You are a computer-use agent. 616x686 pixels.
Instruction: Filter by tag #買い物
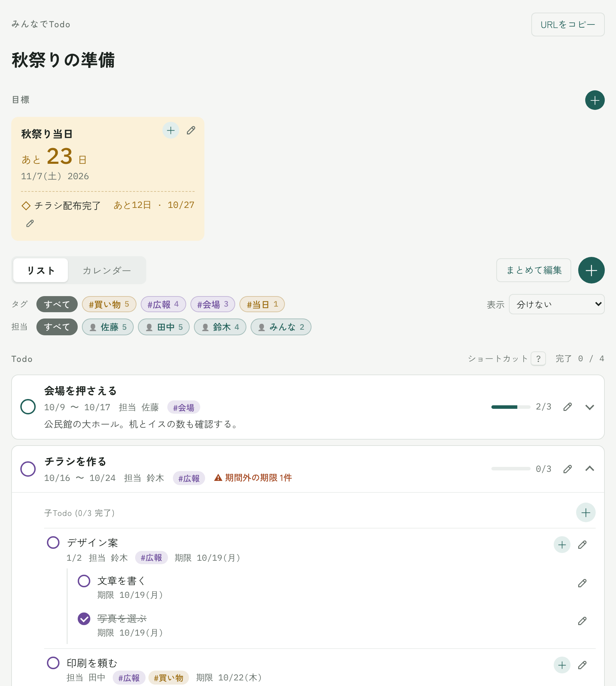coord(109,304)
